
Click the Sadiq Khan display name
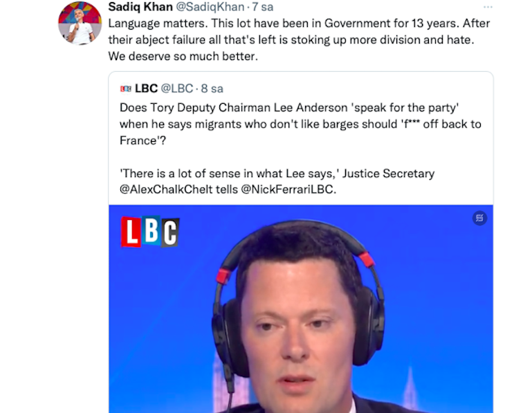140,6
